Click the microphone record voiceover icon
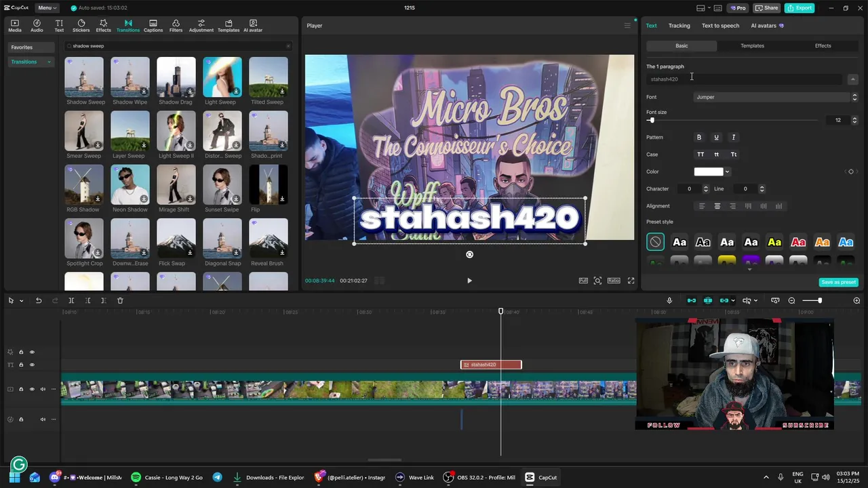 pyautogui.click(x=669, y=300)
